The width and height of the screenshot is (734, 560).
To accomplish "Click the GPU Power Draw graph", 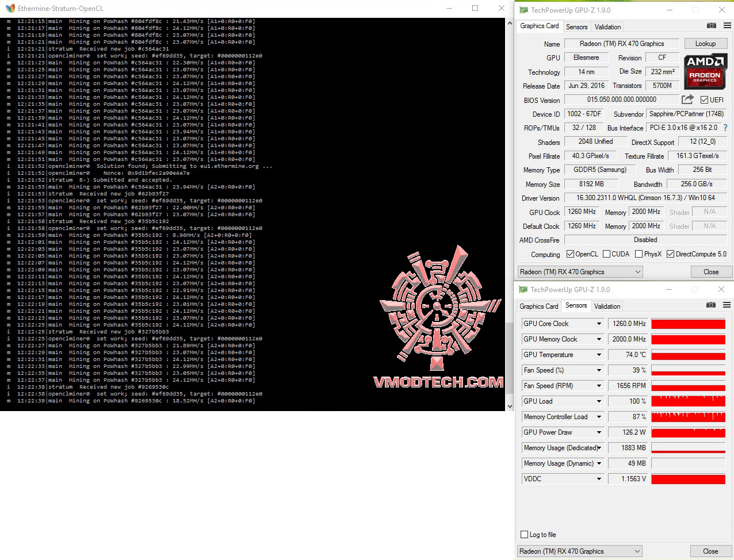I will 688,432.
